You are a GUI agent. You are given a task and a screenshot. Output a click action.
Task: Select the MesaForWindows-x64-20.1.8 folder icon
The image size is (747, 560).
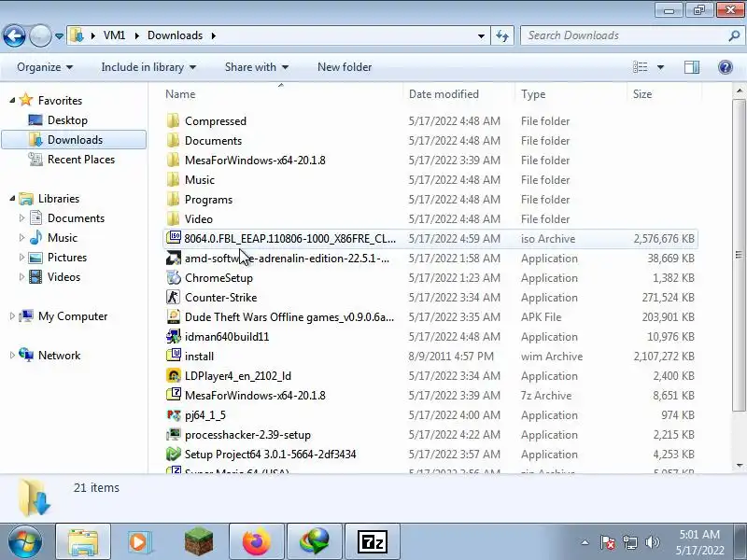174,160
